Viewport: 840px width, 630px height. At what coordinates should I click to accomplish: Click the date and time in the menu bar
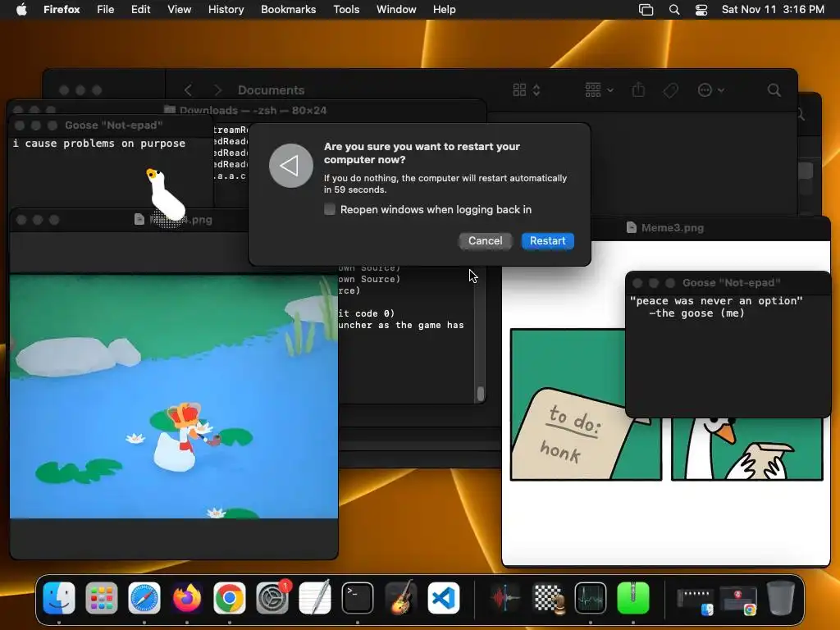coord(773,10)
